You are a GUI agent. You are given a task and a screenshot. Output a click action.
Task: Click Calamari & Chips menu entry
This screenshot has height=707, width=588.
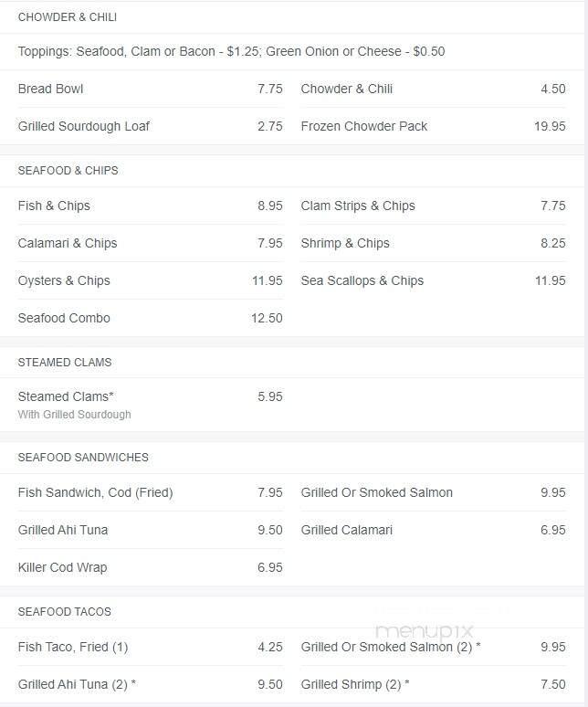pyautogui.click(x=150, y=243)
